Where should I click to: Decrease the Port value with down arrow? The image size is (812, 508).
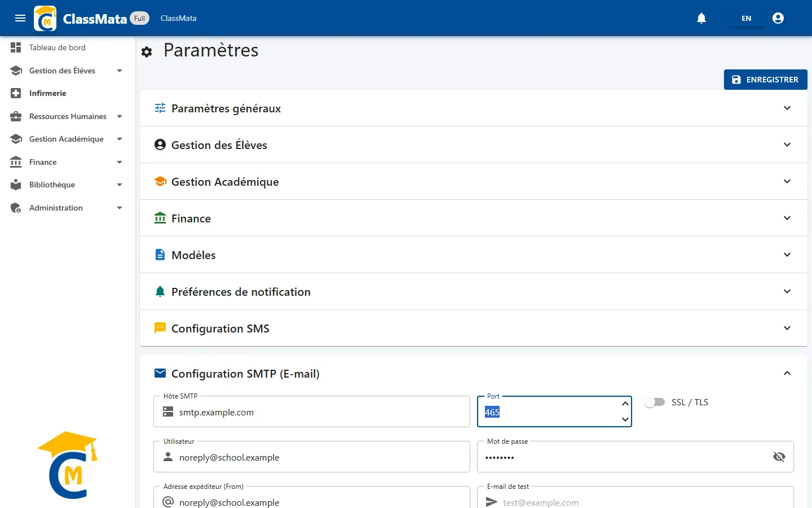[x=625, y=419]
